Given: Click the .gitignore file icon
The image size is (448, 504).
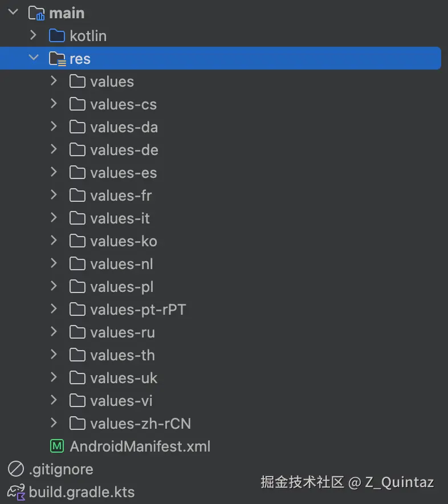Looking at the screenshot, I should click(x=16, y=469).
